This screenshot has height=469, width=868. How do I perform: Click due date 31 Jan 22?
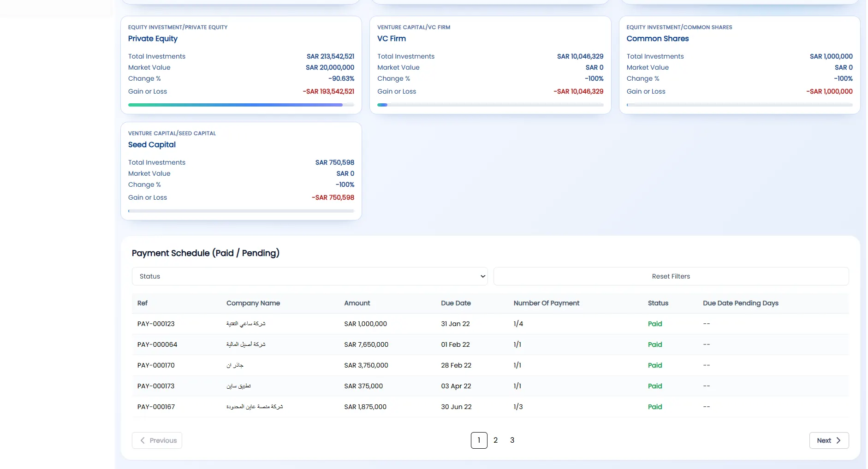tap(455, 324)
